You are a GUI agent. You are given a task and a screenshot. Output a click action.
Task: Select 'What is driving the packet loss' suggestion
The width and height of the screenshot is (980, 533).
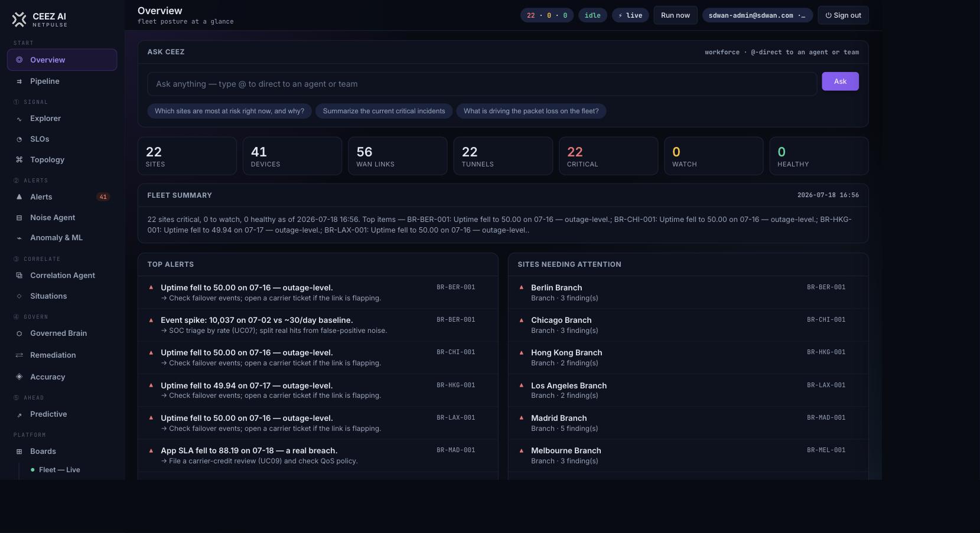pos(531,111)
